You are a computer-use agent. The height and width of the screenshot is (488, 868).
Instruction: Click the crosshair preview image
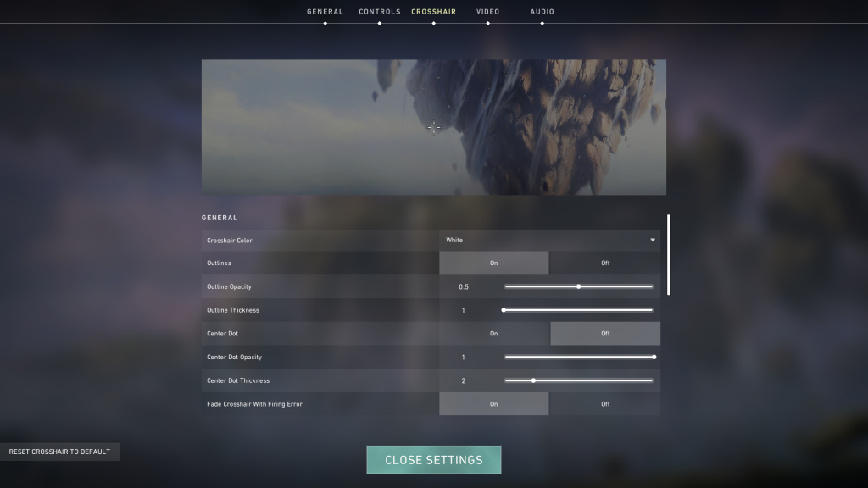[x=433, y=127]
